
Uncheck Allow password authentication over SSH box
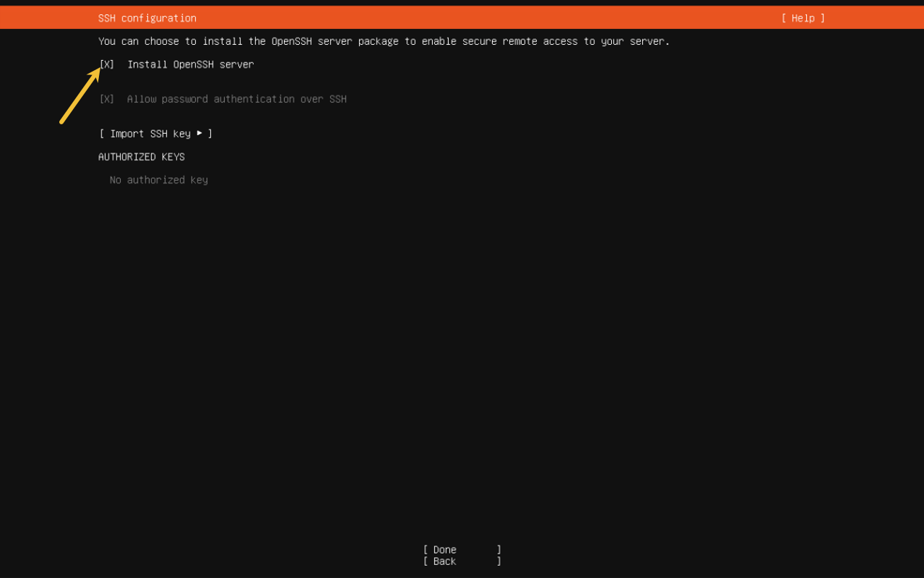[x=106, y=99]
